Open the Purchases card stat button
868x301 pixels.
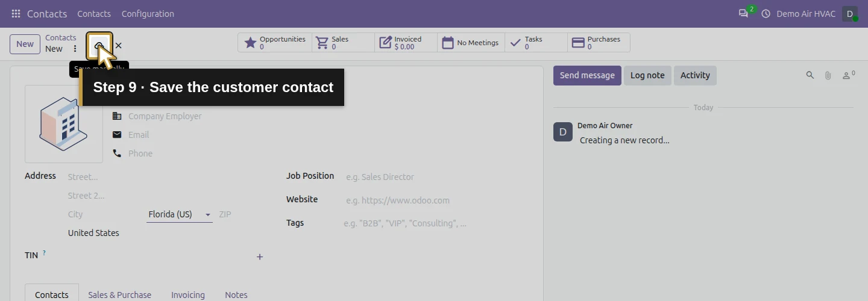(599, 43)
